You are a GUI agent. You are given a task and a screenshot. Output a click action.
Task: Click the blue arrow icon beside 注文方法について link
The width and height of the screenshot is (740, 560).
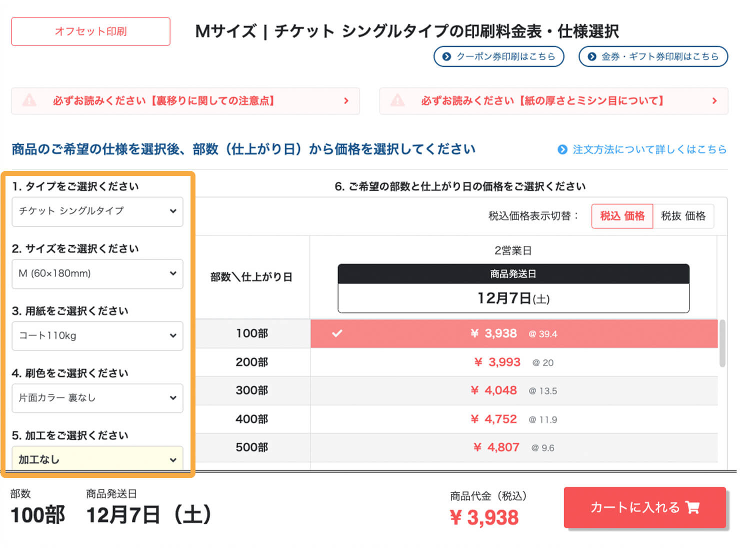[x=562, y=149]
